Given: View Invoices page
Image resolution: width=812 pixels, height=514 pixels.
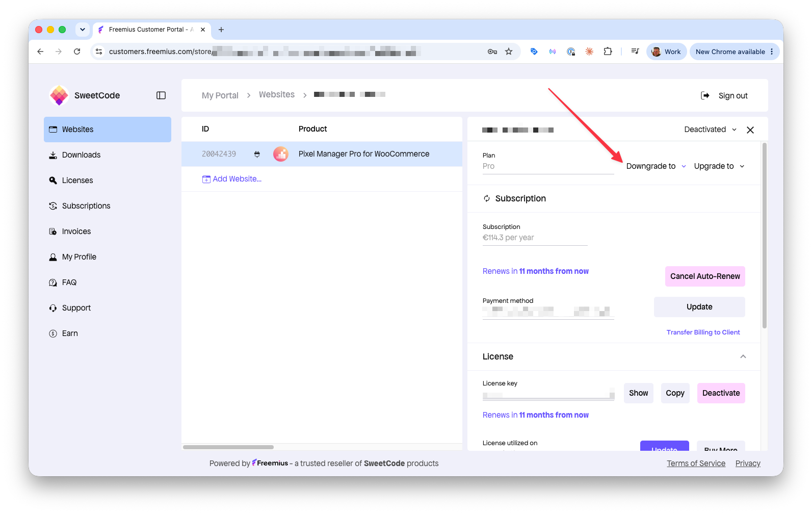Looking at the screenshot, I should (108, 232).
